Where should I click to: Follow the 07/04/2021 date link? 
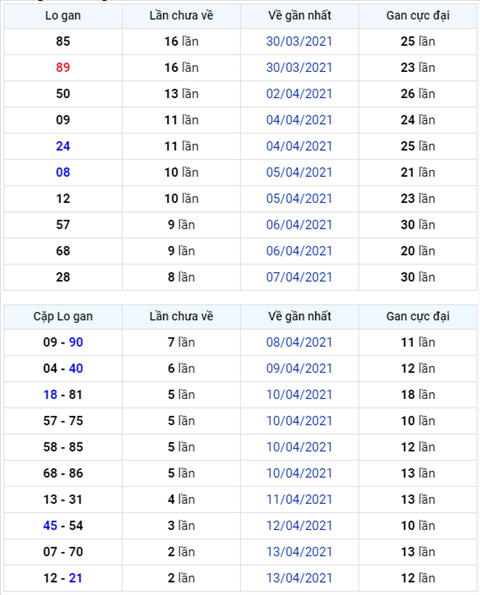(x=299, y=277)
